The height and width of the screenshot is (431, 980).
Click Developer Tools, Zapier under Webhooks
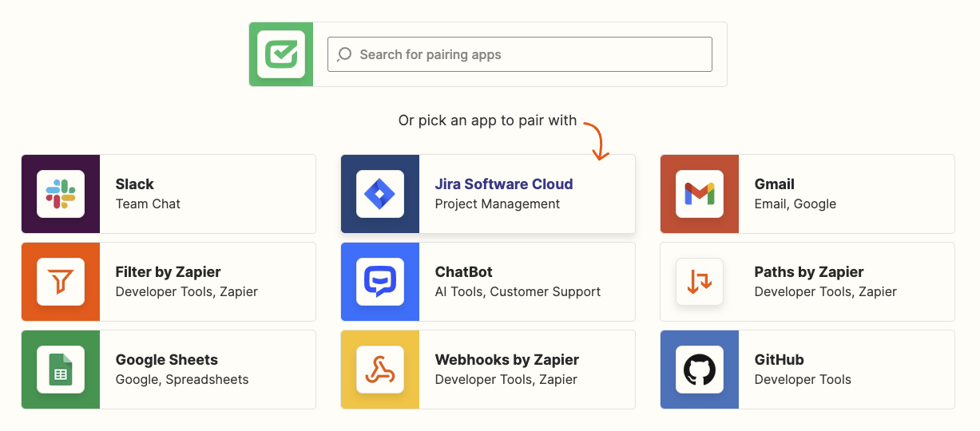(x=506, y=380)
